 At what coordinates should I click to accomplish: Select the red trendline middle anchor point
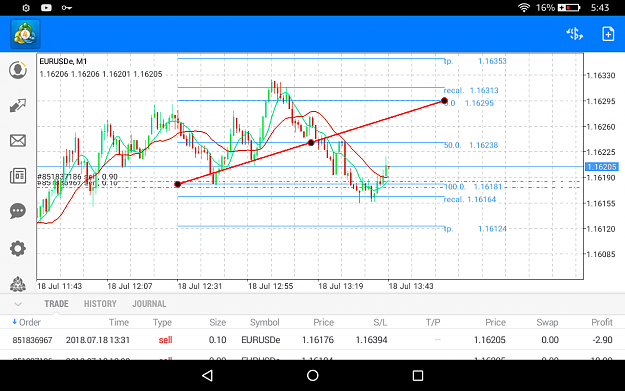pos(311,143)
